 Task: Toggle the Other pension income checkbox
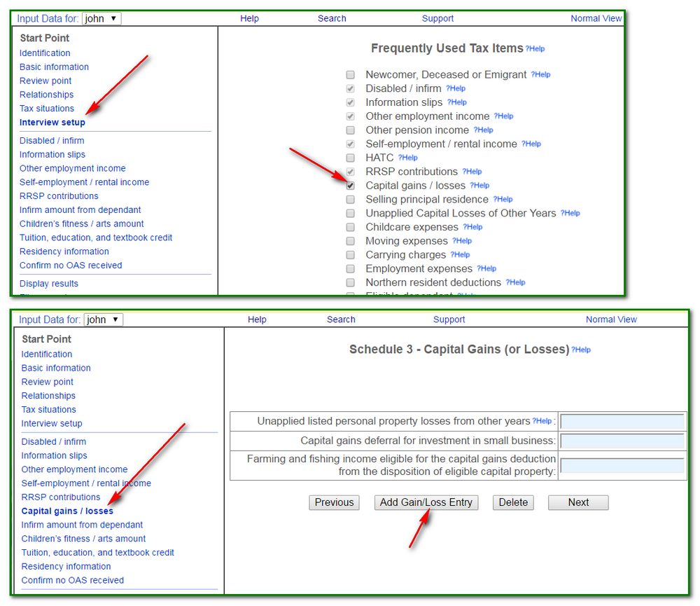[x=351, y=130]
